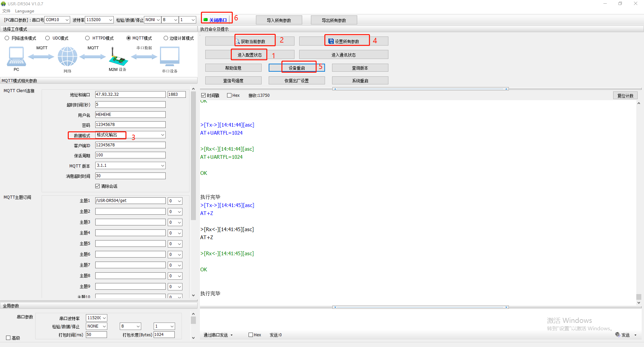Viewport: 644px width, 347px height.
Task: Click the network globe icon
Action: click(67, 56)
